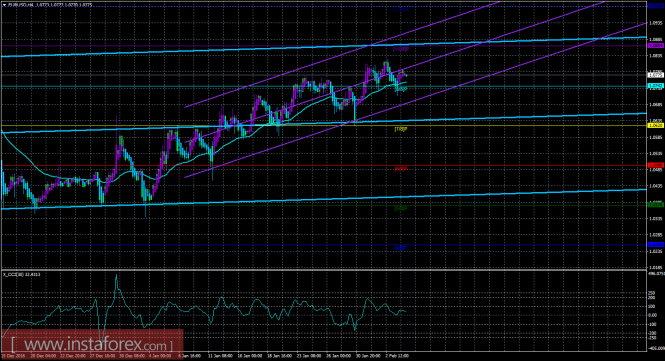Click the purple price tag on axis
The width and height of the screenshot is (665, 361).
[x=656, y=45]
